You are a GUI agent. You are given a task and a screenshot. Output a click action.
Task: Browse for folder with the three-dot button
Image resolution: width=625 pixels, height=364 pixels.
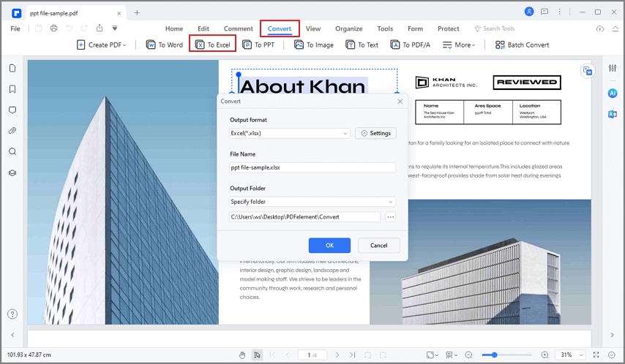tap(391, 217)
